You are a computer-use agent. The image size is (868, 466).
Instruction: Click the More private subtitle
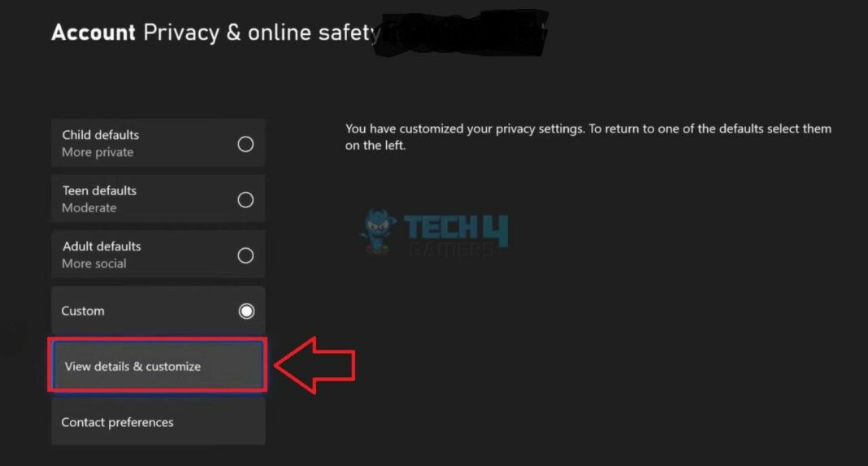(98, 152)
